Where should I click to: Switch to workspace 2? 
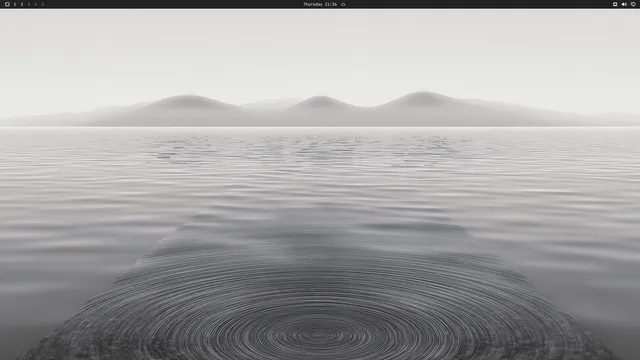pyautogui.click(x=22, y=4)
